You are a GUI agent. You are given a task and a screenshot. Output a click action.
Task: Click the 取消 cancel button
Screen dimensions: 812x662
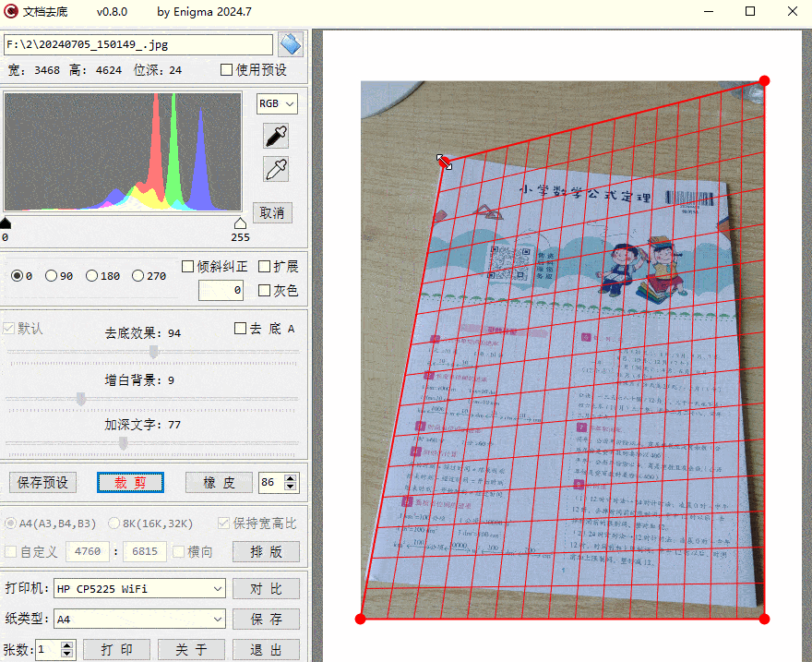(272, 212)
